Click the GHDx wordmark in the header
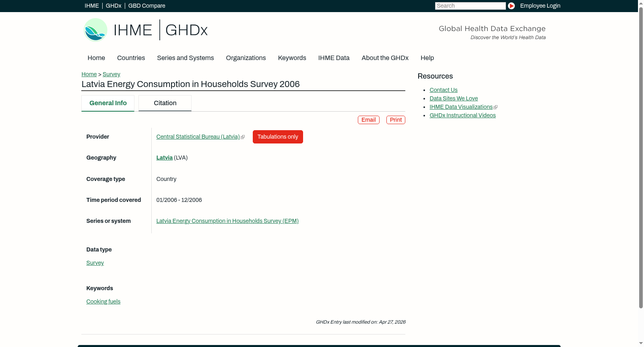This screenshot has height=347, width=644. click(x=186, y=30)
